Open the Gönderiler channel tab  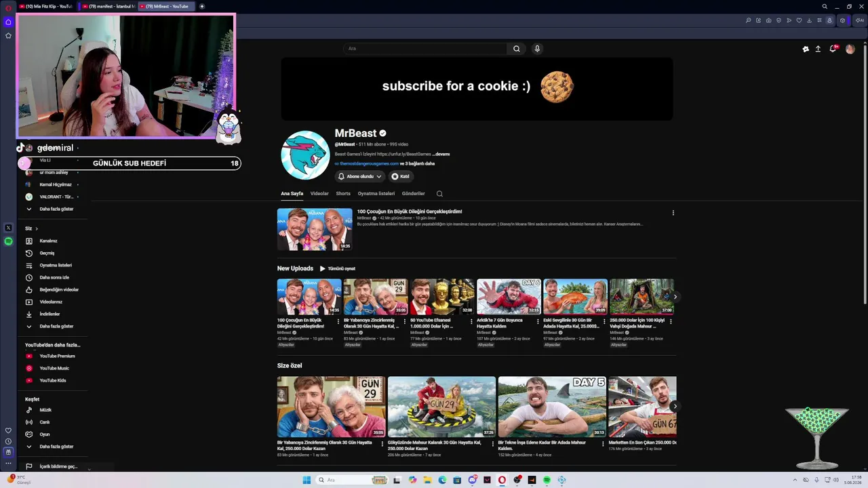pyautogui.click(x=413, y=194)
